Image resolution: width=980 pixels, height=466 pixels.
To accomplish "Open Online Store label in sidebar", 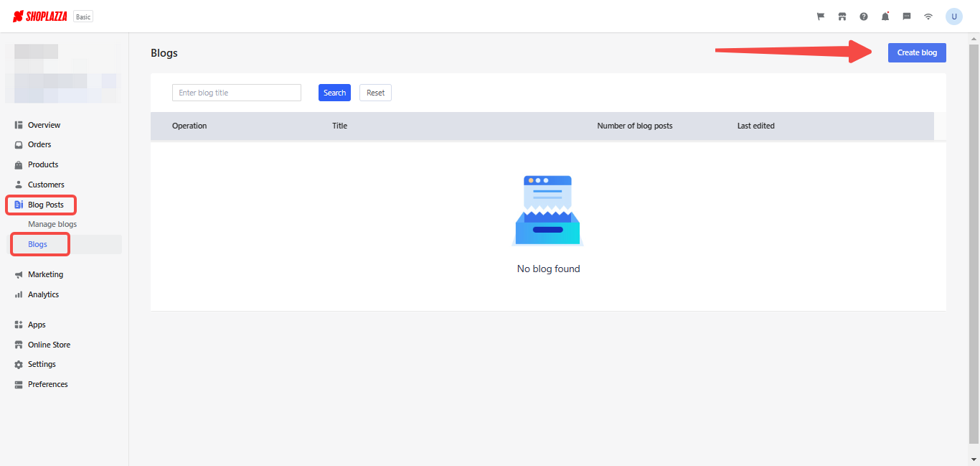I will coord(49,345).
